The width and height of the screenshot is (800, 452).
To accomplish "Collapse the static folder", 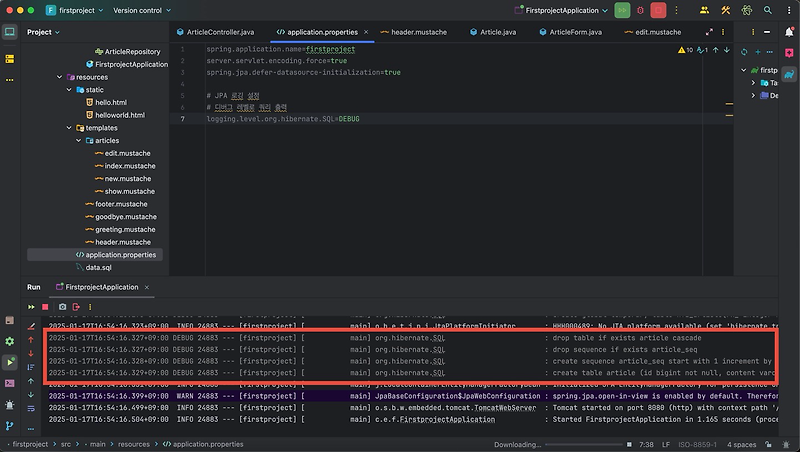I will point(69,90).
